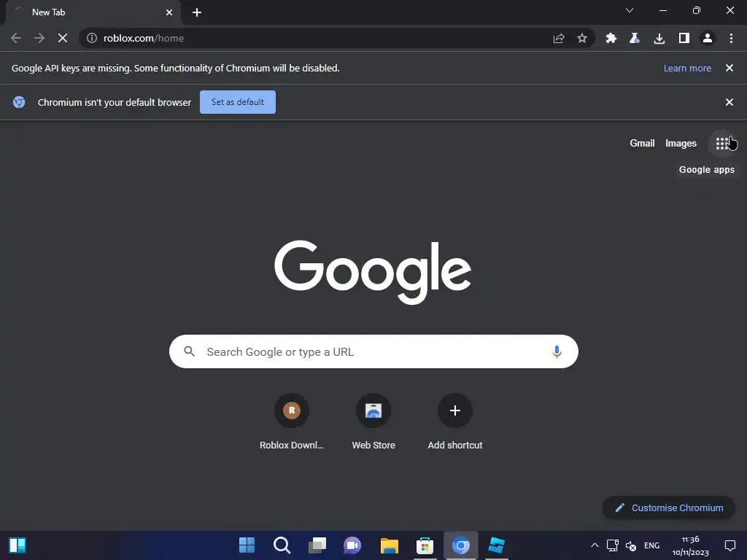Share this page icon in address bar

559,38
